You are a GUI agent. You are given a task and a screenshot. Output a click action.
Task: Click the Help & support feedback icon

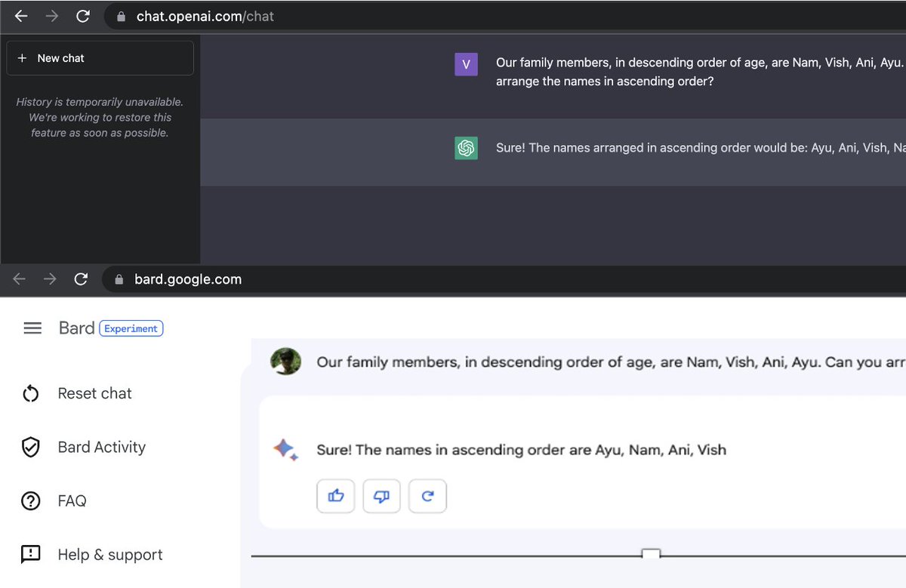pos(30,555)
